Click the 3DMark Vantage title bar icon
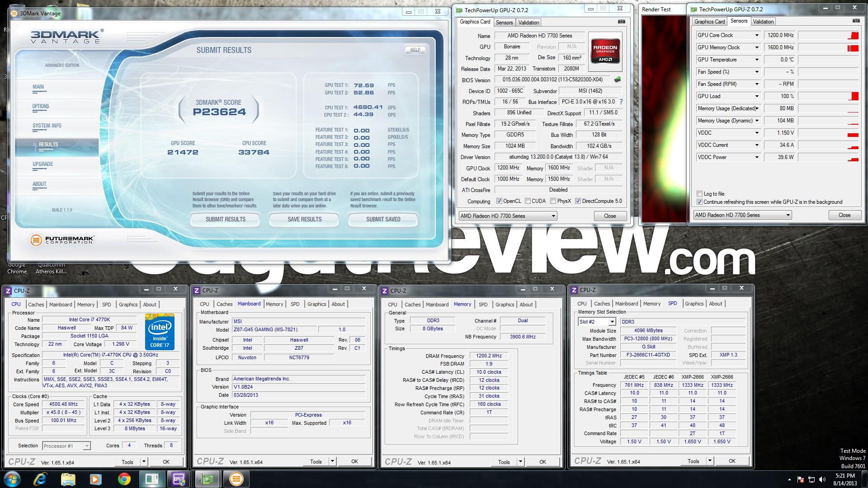The width and height of the screenshot is (868, 488). [x=14, y=13]
